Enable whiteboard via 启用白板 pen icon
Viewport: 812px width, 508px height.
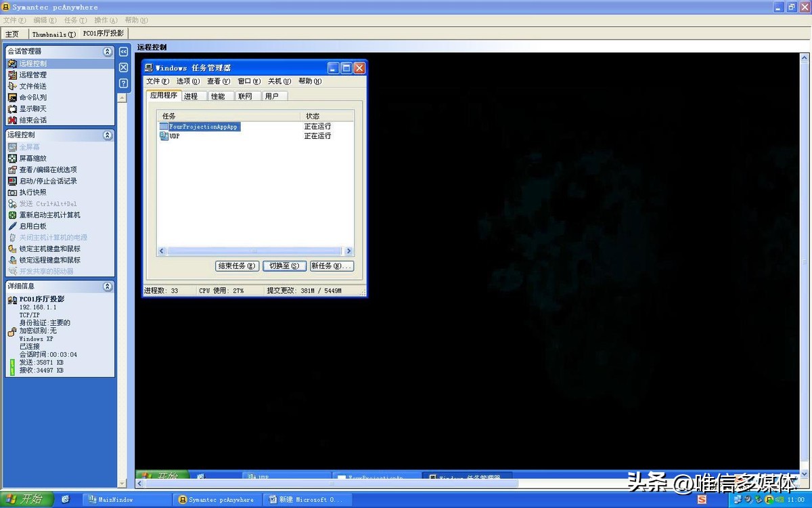point(12,226)
